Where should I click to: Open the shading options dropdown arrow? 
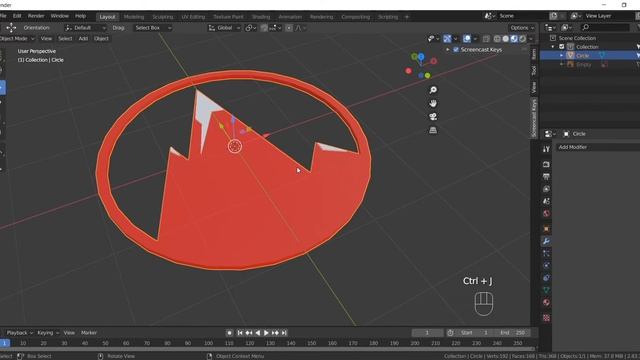click(531, 39)
